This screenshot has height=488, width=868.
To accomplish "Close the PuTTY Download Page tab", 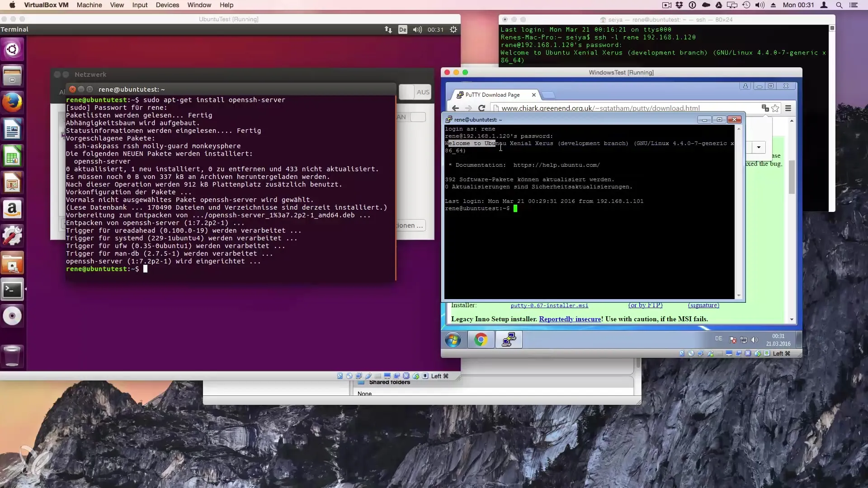I will (x=533, y=95).
